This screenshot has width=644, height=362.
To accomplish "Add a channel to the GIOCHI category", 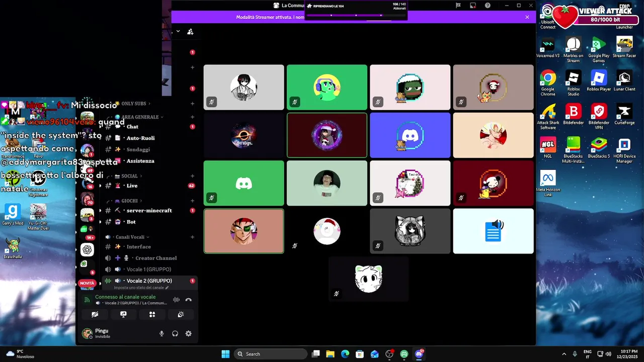I will tap(192, 201).
